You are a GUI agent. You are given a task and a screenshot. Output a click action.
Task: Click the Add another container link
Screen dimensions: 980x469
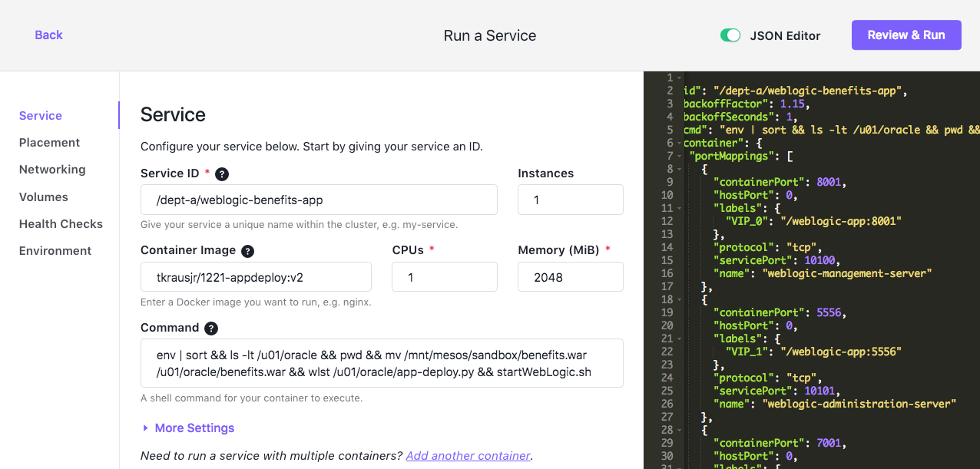[468, 456]
